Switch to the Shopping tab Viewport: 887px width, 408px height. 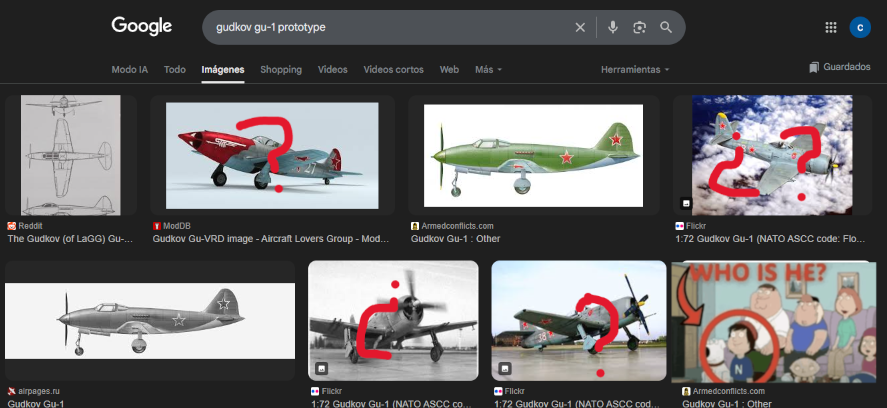click(281, 70)
